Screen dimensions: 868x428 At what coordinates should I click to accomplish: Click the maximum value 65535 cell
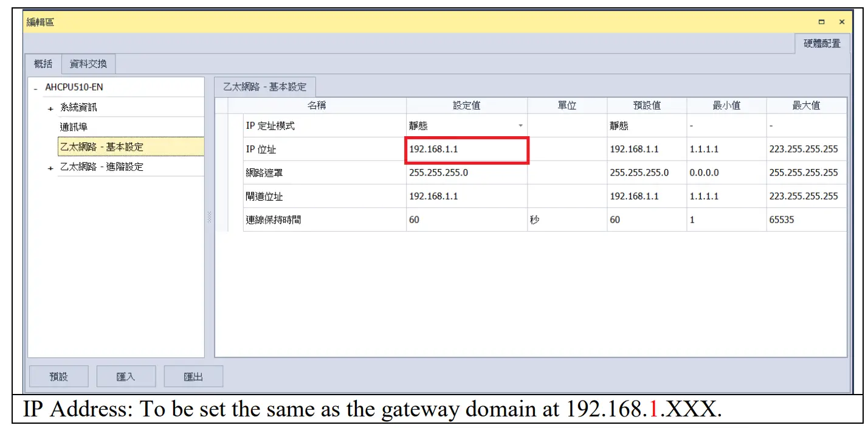tap(806, 220)
